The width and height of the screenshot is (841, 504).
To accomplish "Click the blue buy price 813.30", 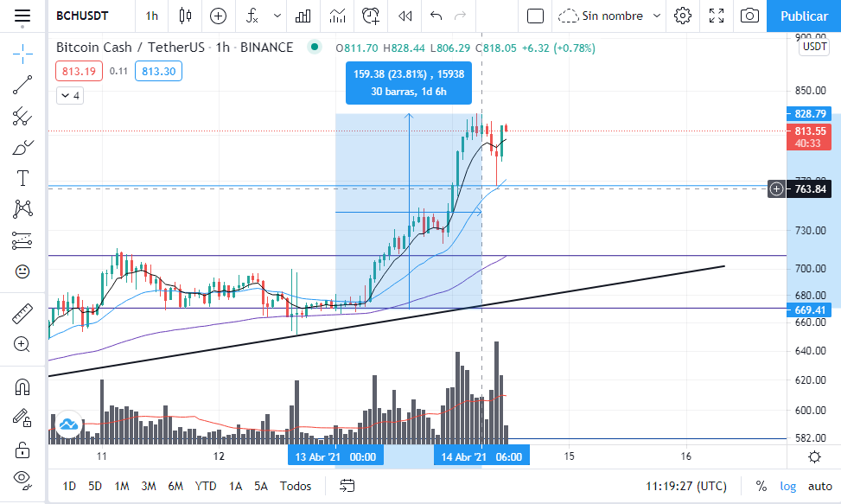I will (158, 71).
